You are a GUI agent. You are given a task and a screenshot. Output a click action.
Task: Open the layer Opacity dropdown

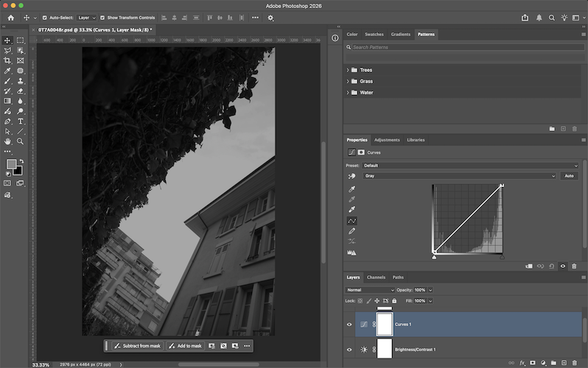(430, 290)
